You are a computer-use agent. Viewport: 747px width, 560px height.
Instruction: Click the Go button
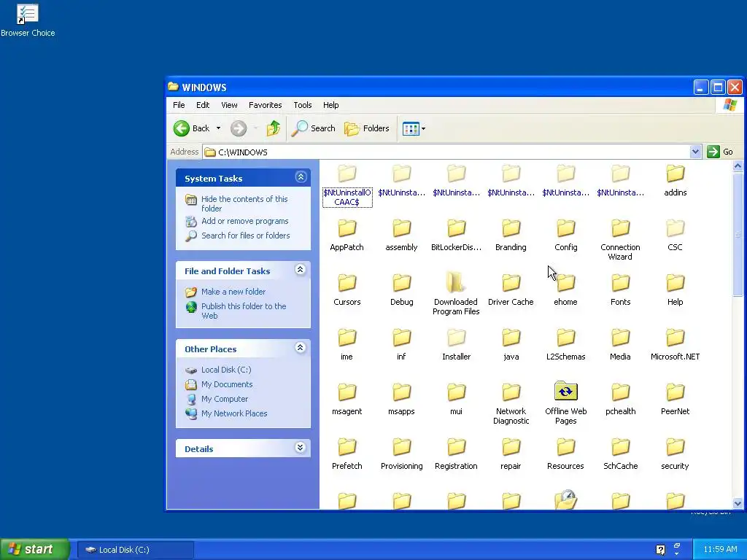click(x=720, y=152)
